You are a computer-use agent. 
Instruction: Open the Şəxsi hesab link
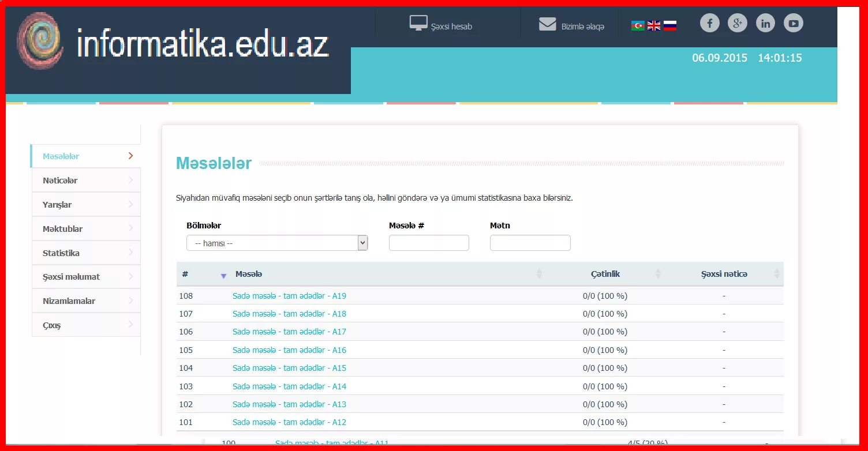(x=451, y=27)
